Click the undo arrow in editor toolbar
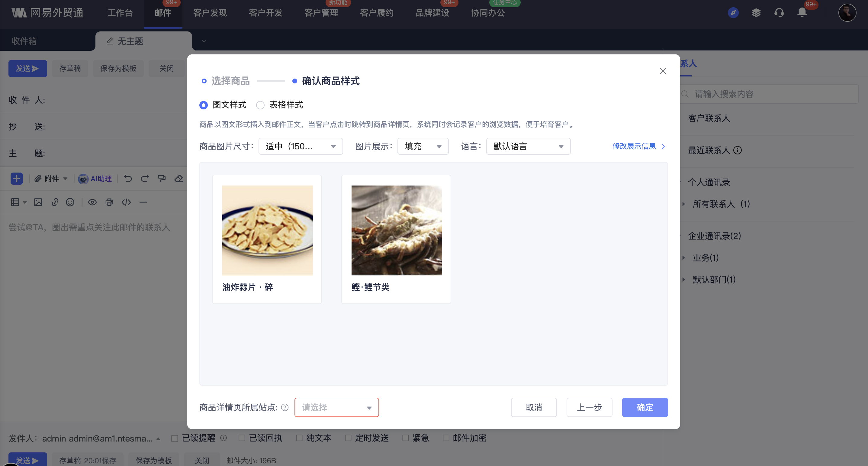 click(x=128, y=178)
